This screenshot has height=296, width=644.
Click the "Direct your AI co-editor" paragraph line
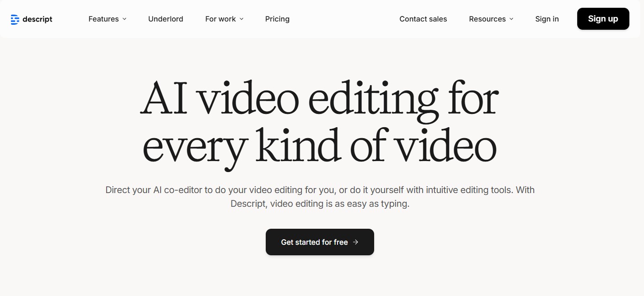pos(320,190)
